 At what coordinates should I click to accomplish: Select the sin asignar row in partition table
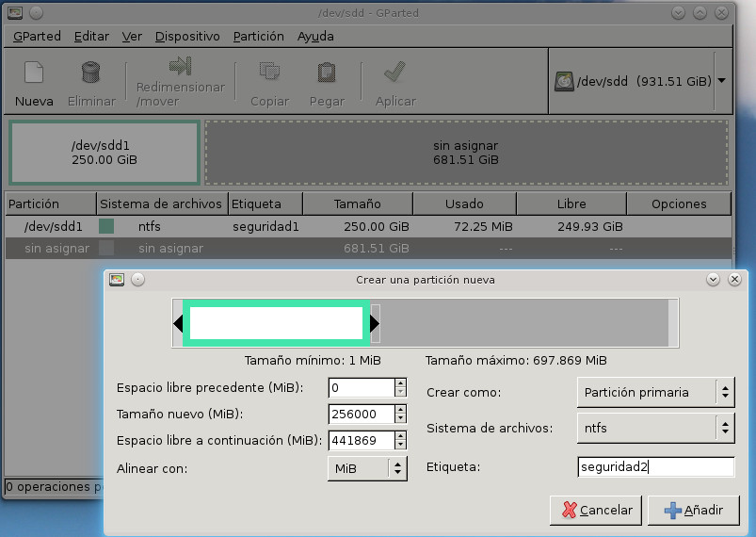coord(368,248)
